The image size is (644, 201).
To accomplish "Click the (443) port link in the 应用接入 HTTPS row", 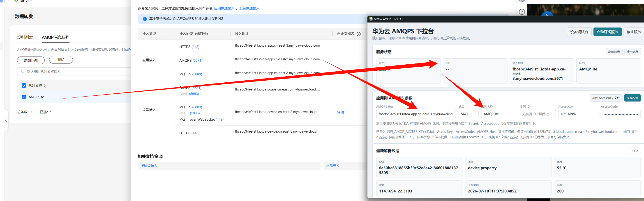I will coord(195,47).
